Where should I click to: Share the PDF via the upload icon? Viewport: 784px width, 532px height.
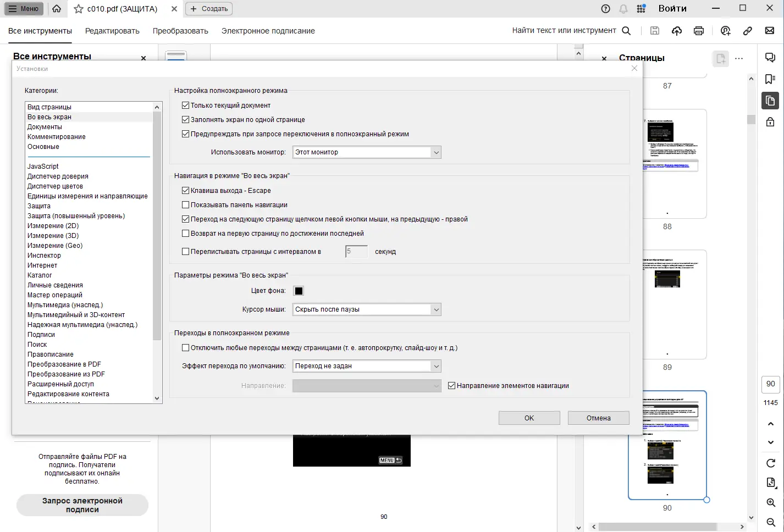pyautogui.click(x=676, y=31)
